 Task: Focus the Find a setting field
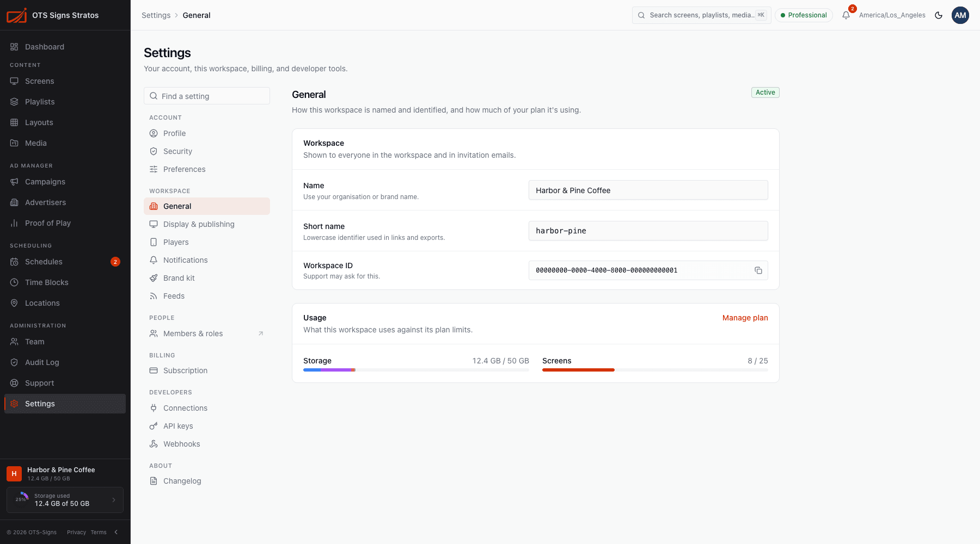click(x=207, y=96)
